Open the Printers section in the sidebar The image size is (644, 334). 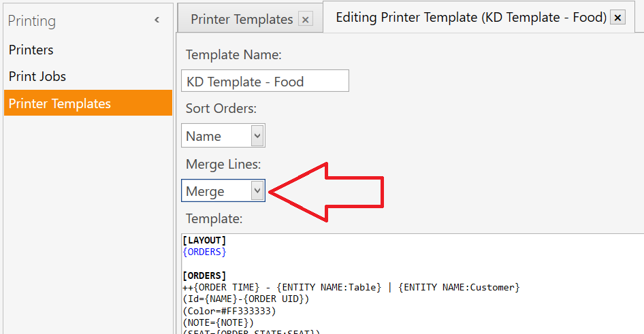coord(31,50)
